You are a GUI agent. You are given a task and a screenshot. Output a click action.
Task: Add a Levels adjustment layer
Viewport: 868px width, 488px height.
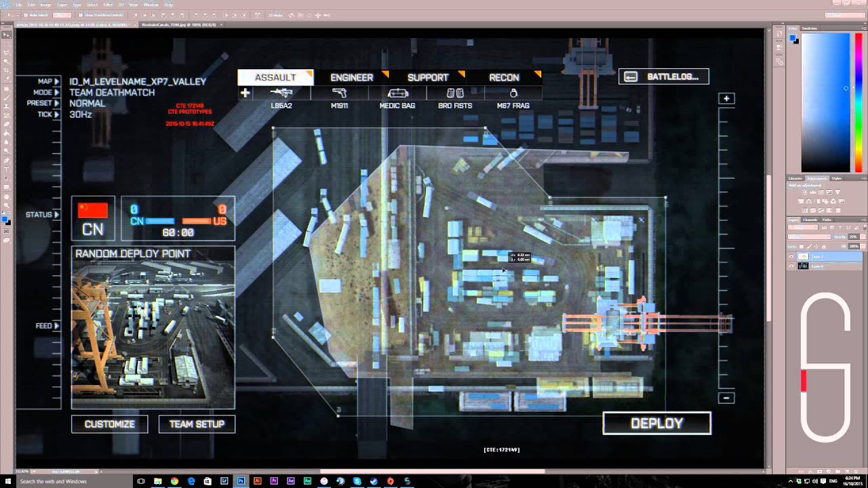click(x=813, y=192)
